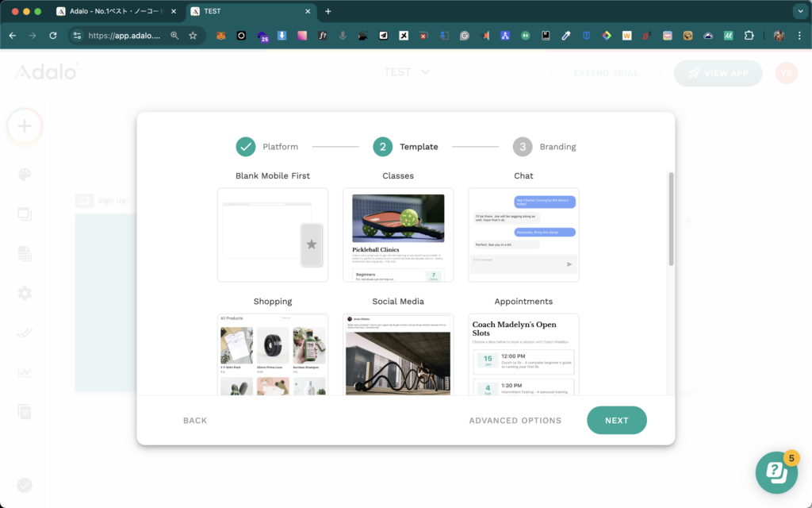Click the template list scrollbar

(671, 219)
